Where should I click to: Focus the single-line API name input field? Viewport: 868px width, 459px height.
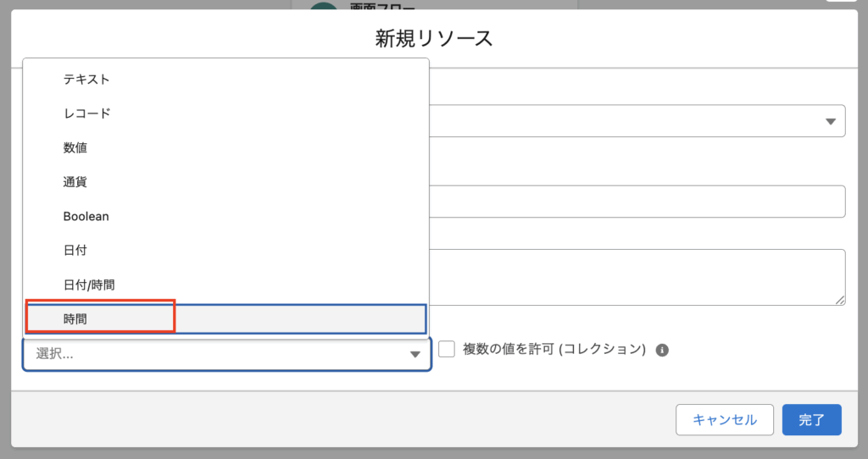point(636,202)
